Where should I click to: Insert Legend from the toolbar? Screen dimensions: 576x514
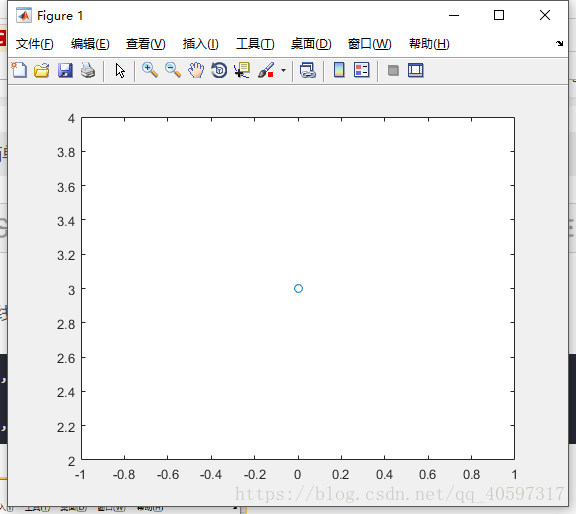361,70
